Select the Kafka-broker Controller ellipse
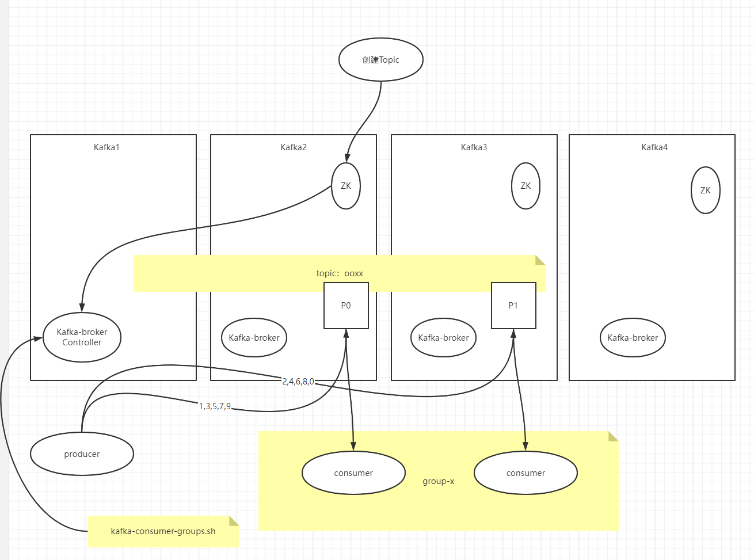 (x=82, y=337)
